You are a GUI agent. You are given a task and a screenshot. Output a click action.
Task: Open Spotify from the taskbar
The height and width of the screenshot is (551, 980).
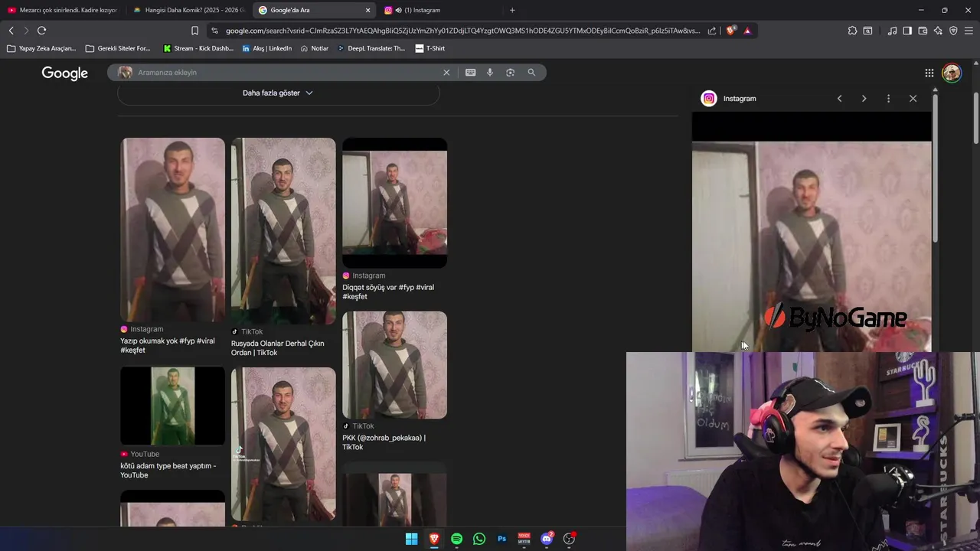456,539
